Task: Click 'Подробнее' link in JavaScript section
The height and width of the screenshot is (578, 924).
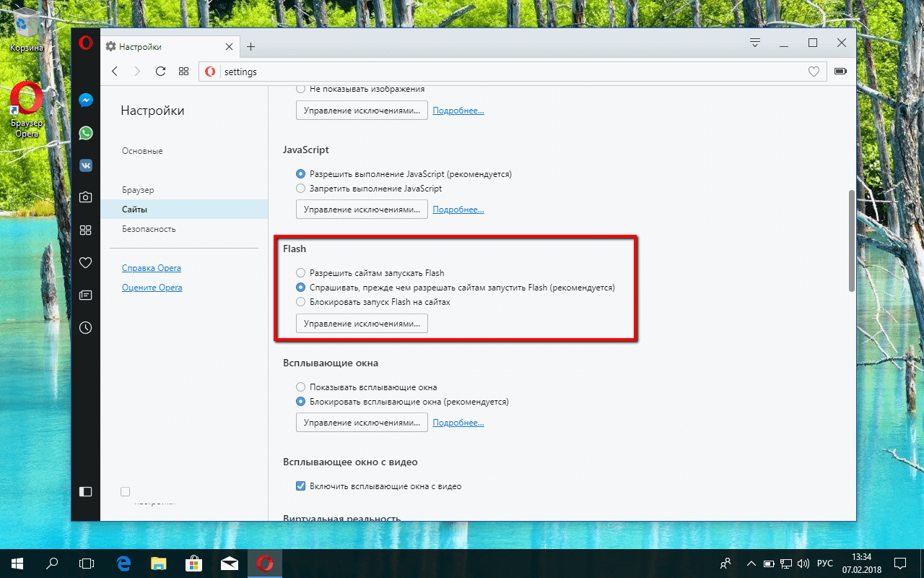Action: (x=458, y=210)
